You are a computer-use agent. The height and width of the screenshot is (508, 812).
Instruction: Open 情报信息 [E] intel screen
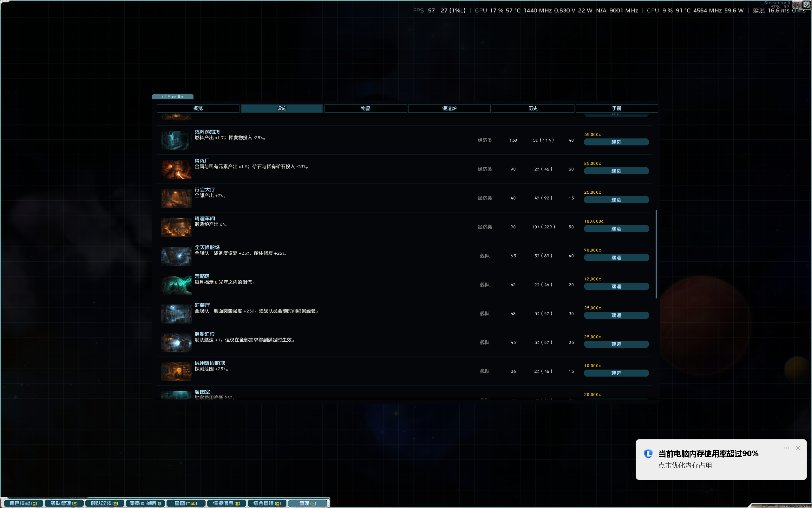(226, 503)
